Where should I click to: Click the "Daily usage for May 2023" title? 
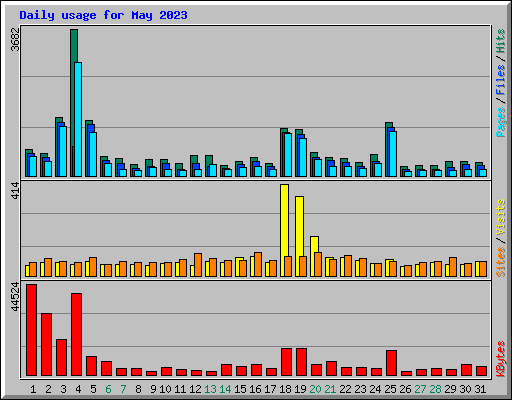103,15
